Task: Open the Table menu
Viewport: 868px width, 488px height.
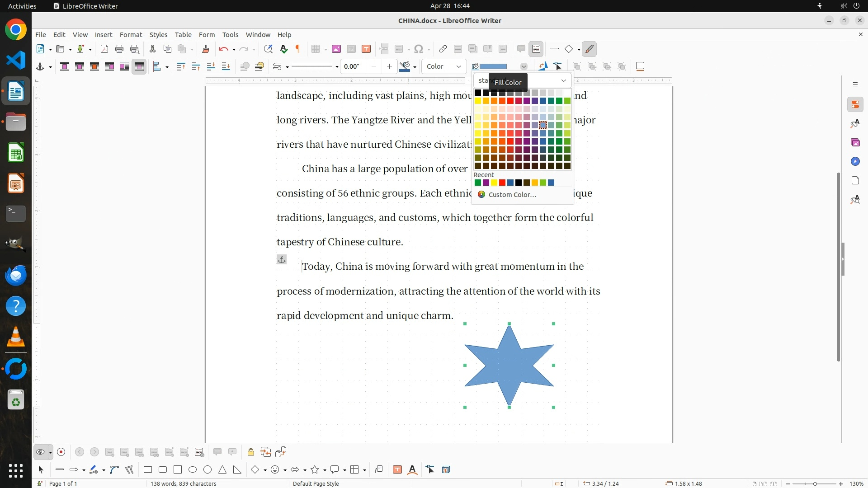Action: click(183, 34)
